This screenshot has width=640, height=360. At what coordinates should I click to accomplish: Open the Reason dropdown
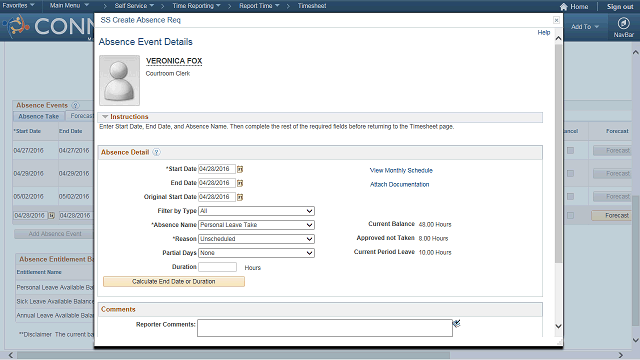256,239
